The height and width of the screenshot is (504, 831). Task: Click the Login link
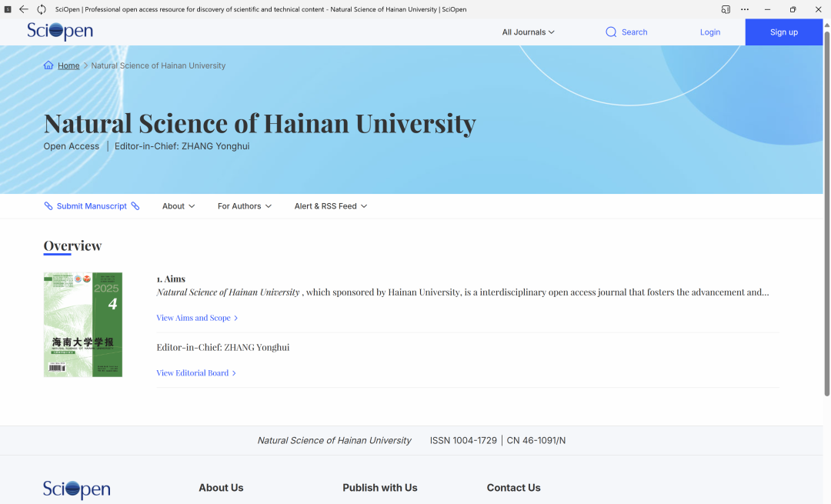point(710,32)
